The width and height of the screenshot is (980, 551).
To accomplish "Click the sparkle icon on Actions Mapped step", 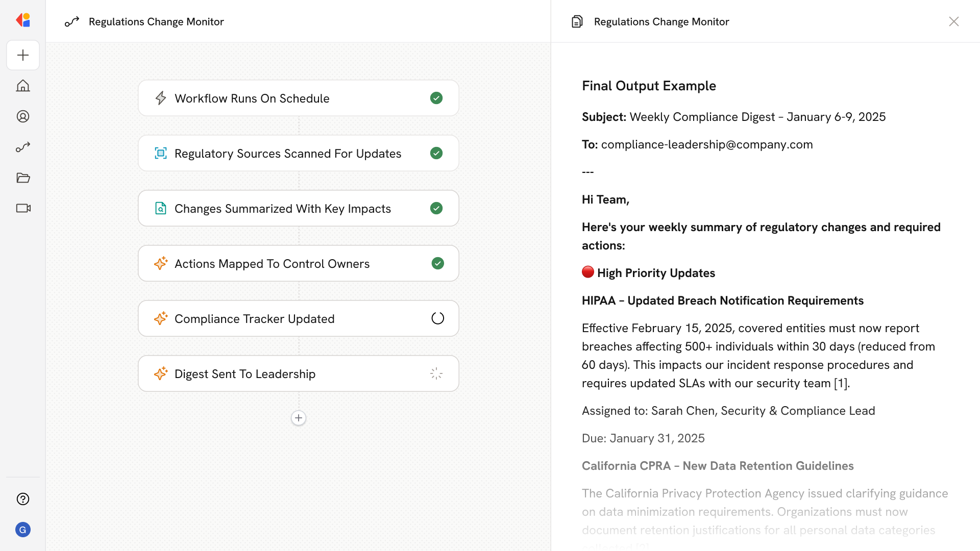I will point(161,263).
